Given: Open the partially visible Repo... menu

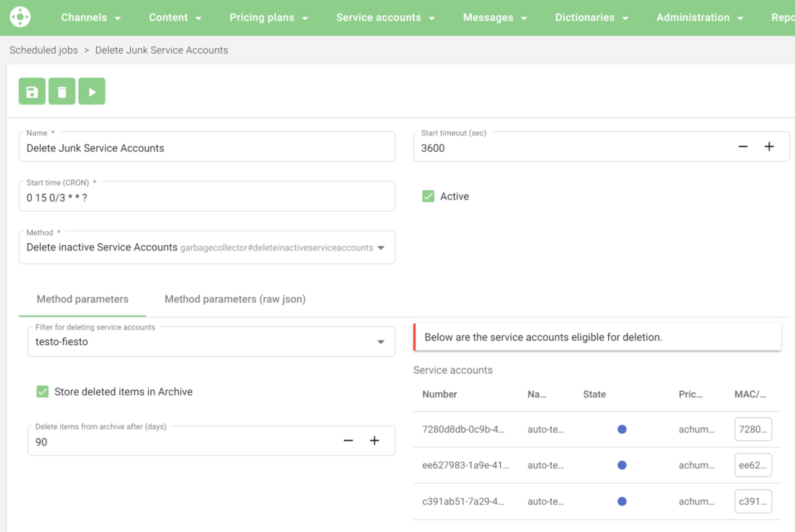Looking at the screenshot, I should [782, 18].
